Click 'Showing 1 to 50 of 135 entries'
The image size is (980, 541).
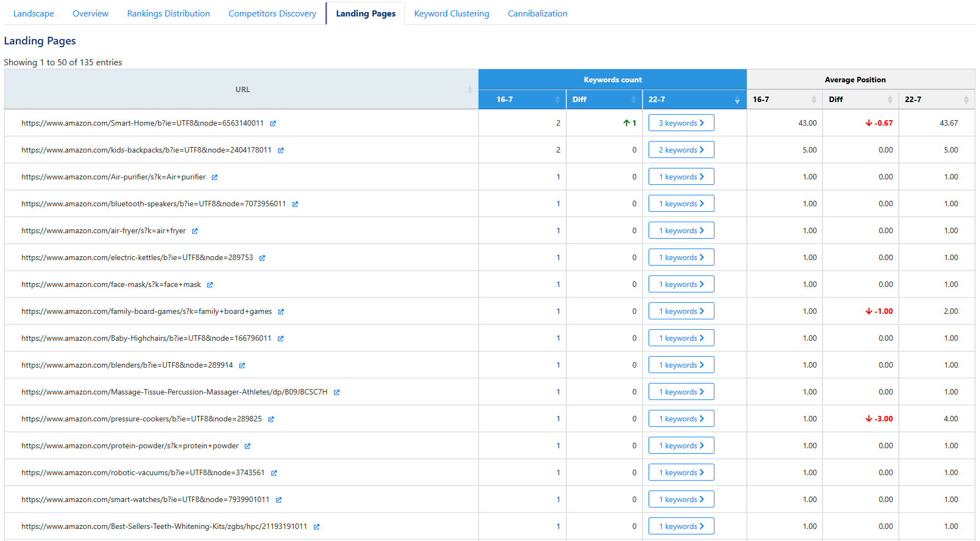point(63,63)
